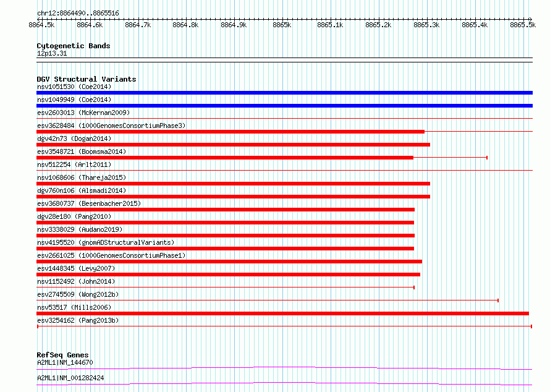
Task: Click the 8865.5k ruler tick label
Action: pos(523,25)
